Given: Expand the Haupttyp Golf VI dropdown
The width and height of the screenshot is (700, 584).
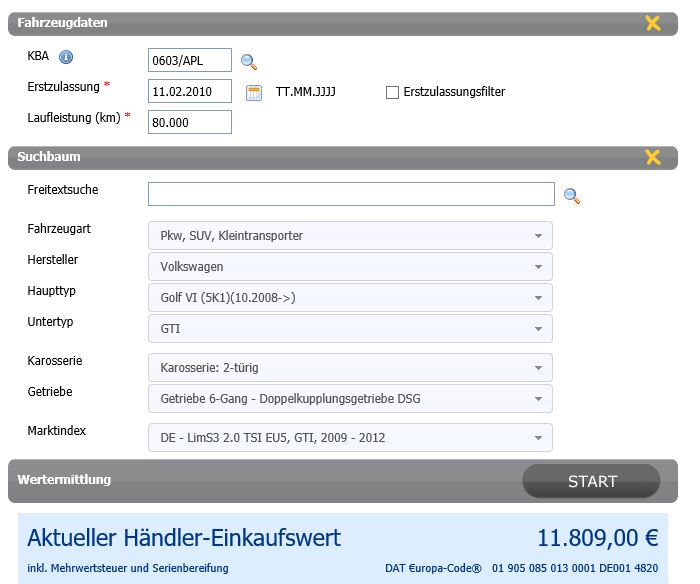Looking at the screenshot, I should click(350, 297).
